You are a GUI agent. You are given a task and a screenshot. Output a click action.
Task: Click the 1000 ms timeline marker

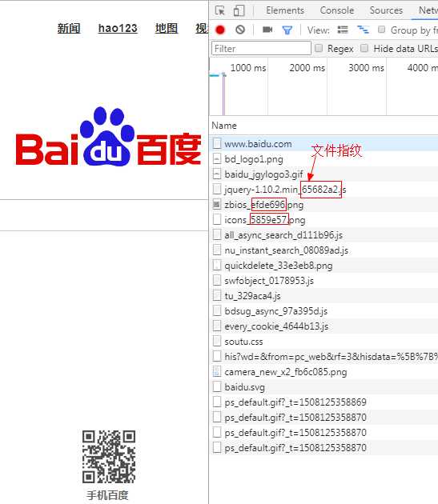(248, 68)
